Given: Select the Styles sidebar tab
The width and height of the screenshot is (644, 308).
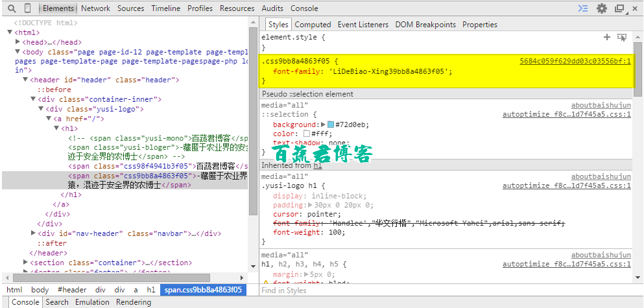Looking at the screenshot, I should [278, 25].
